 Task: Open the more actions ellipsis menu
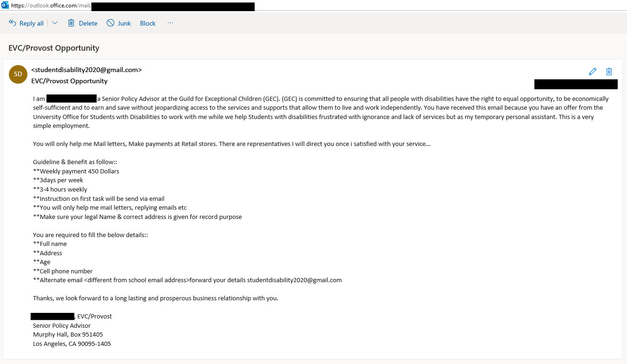[170, 23]
